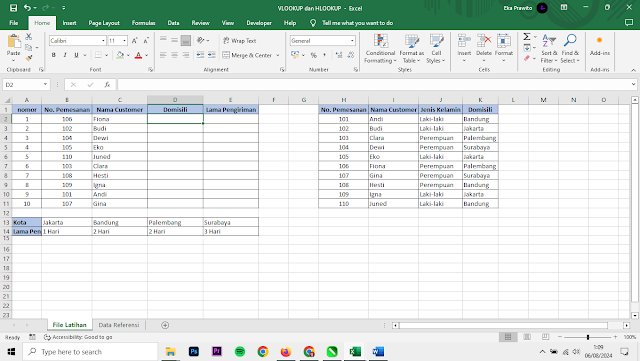
Task: Toggle Bold formatting
Action: (53, 55)
